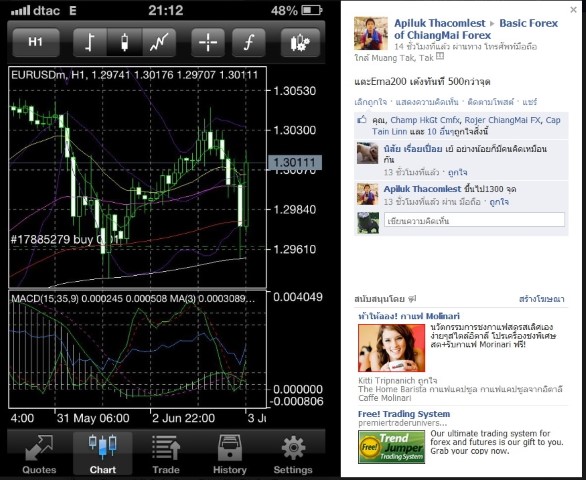
Task: Select the Chart tab icon
Action: tap(103, 454)
